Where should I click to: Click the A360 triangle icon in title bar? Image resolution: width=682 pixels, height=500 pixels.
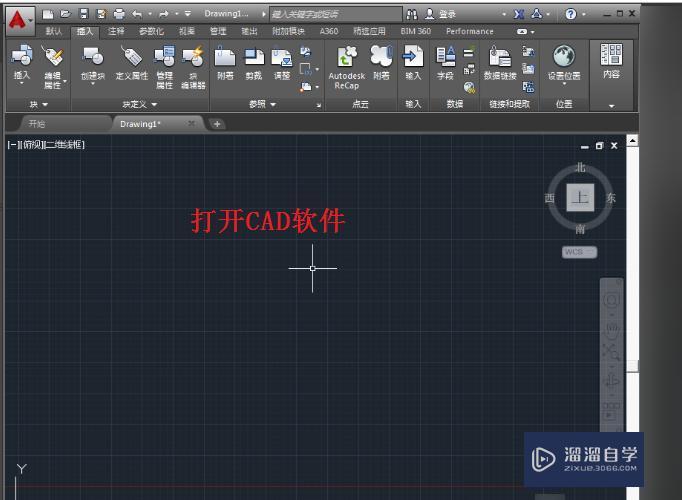(x=537, y=14)
